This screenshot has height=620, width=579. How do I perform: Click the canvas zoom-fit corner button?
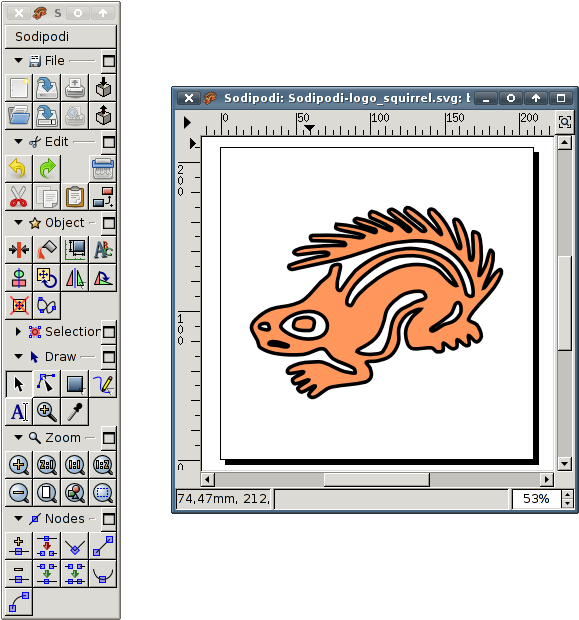(x=564, y=121)
